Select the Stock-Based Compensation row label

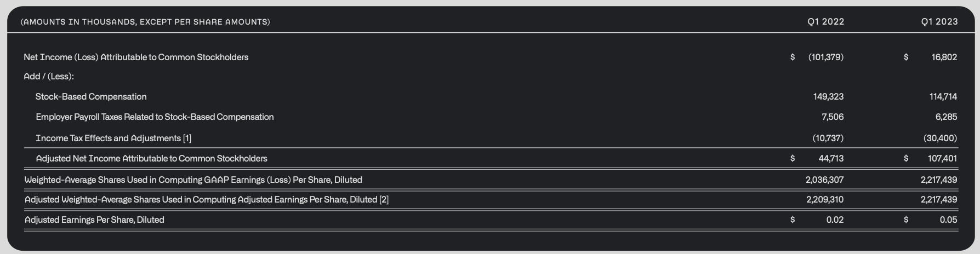point(91,97)
